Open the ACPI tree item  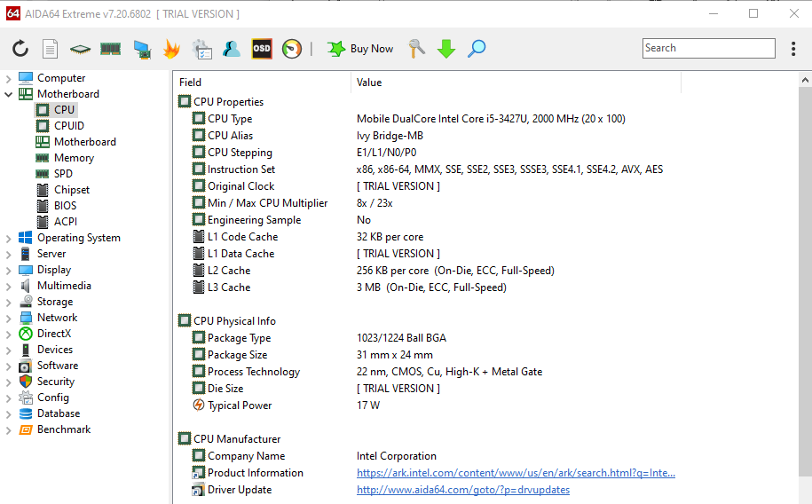[x=66, y=222]
